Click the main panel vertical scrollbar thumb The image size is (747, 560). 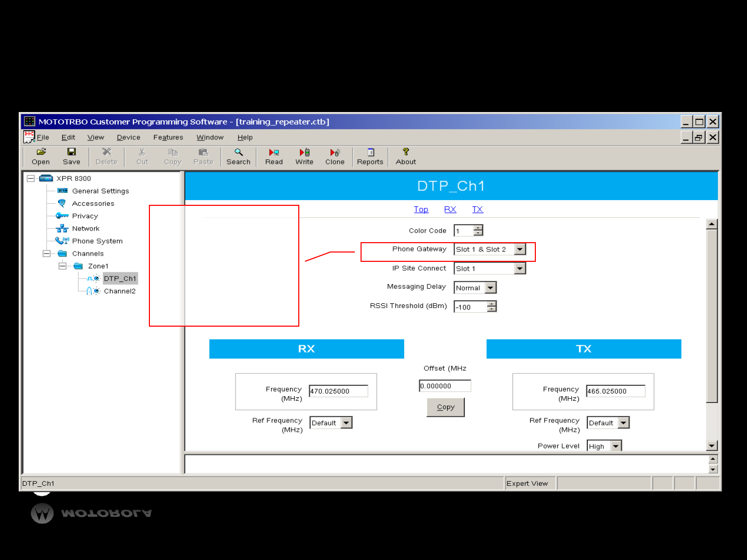click(712, 315)
